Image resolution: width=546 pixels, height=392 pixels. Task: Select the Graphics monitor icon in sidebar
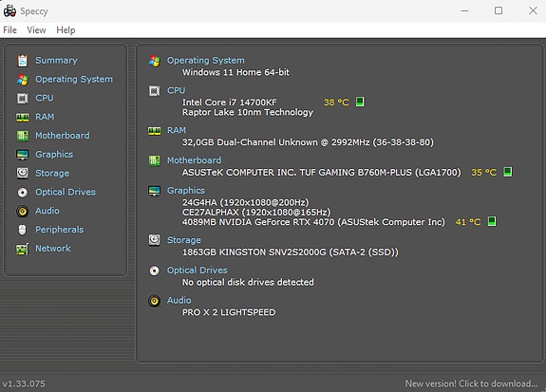pyautogui.click(x=23, y=155)
